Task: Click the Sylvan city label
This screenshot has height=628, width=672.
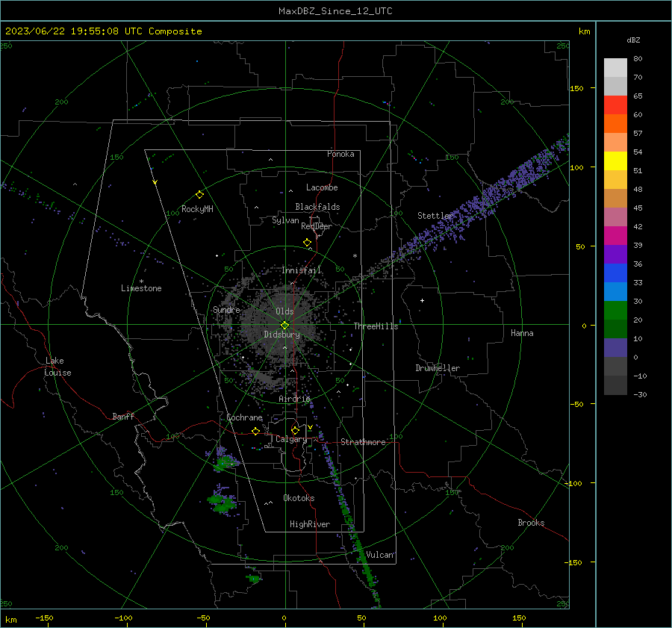Action: tap(285, 221)
